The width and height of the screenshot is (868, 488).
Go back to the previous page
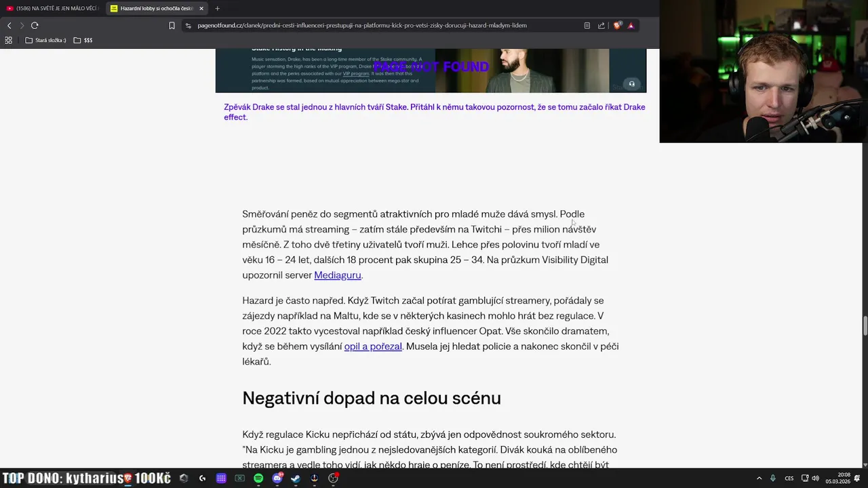(9, 26)
